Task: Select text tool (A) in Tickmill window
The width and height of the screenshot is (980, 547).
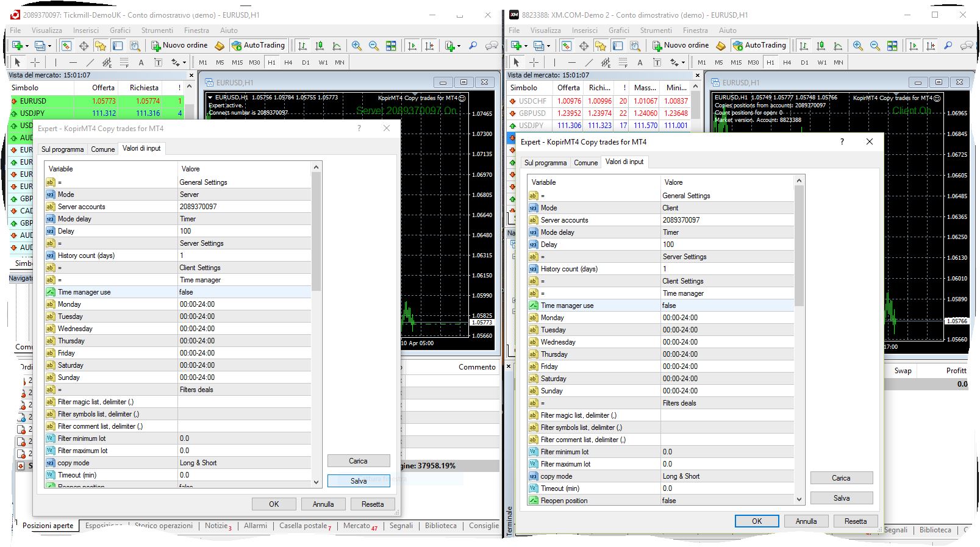Action: pyautogui.click(x=141, y=62)
